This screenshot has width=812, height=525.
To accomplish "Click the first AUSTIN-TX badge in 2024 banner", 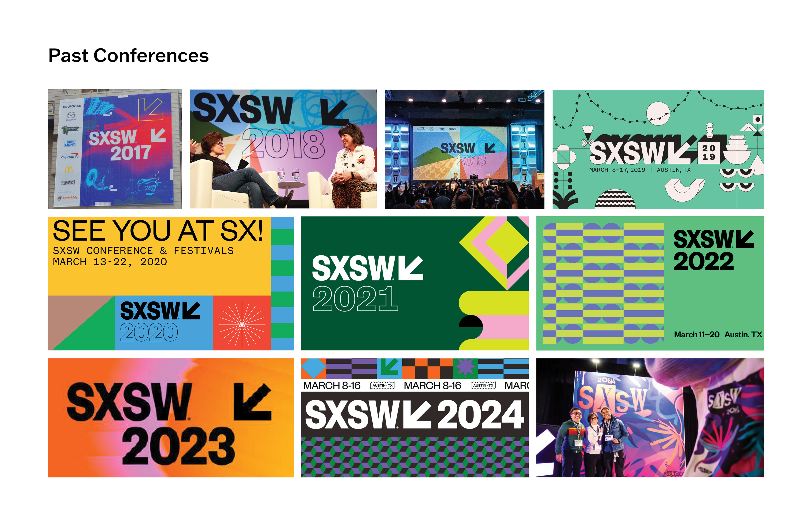I will 382,386.
